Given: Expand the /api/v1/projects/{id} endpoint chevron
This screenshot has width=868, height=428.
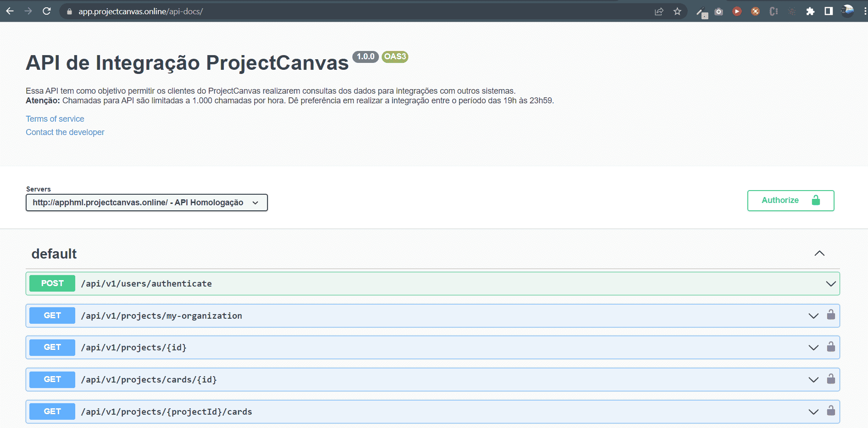Looking at the screenshot, I should 813,348.
